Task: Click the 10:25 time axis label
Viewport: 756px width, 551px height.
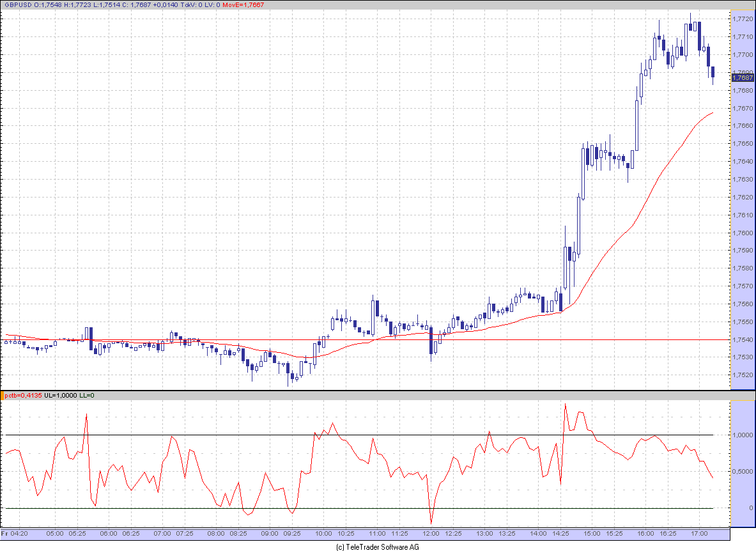Action: (346, 533)
